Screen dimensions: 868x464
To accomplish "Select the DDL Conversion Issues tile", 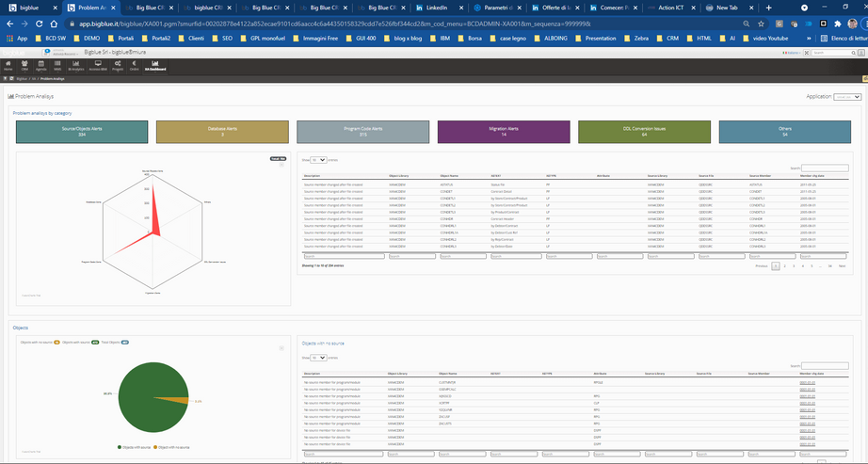I will [644, 132].
